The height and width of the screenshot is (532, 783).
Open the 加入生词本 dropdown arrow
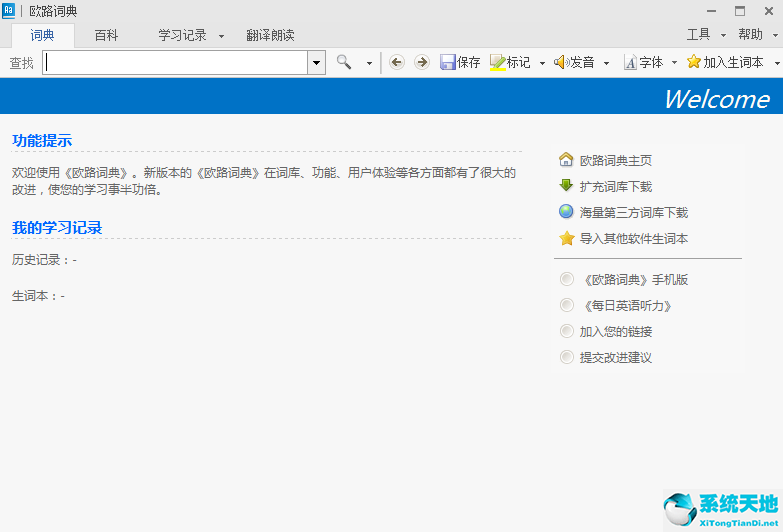pyautogui.click(x=777, y=63)
